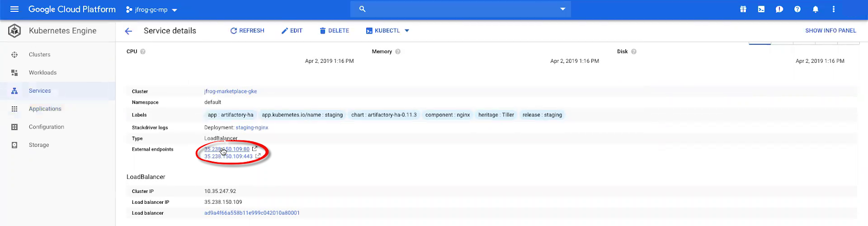Open Configuration in the sidebar
The image size is (868, 226).
tap(46, 127)
